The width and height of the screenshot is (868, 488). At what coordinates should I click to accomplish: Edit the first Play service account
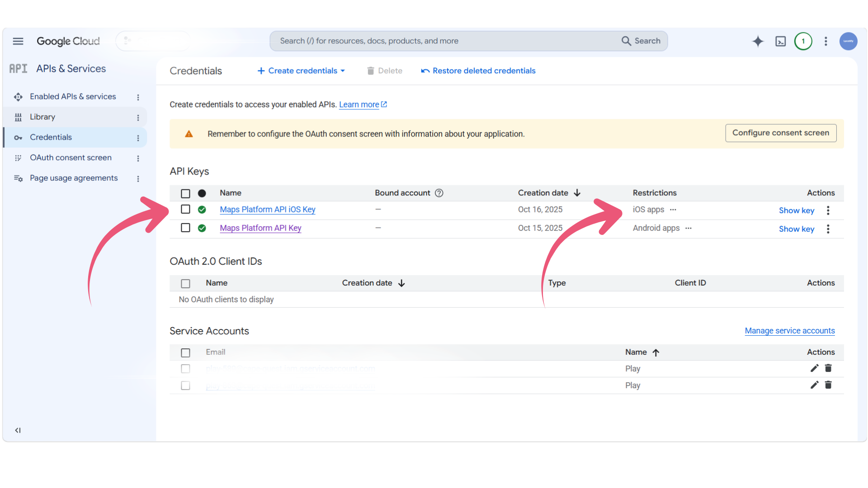814,368
